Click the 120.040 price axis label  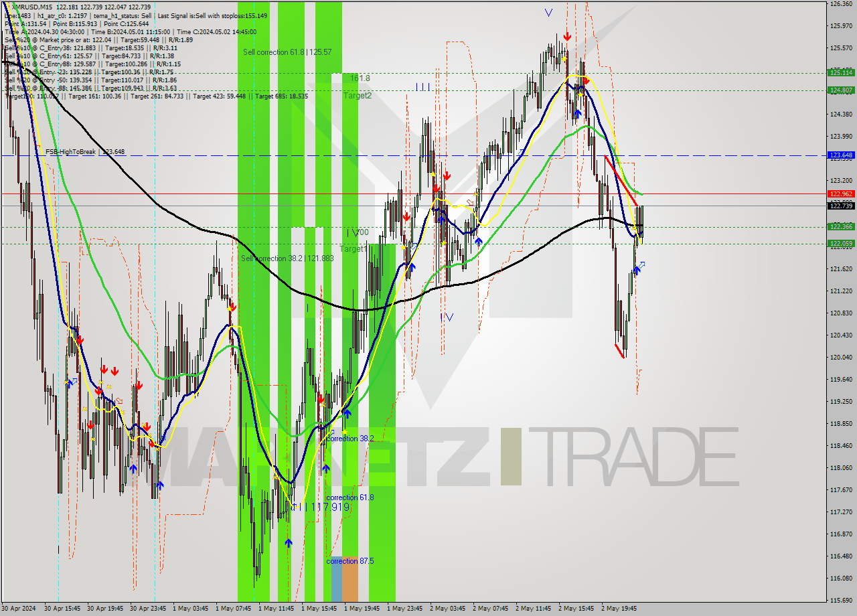[841, 357]
